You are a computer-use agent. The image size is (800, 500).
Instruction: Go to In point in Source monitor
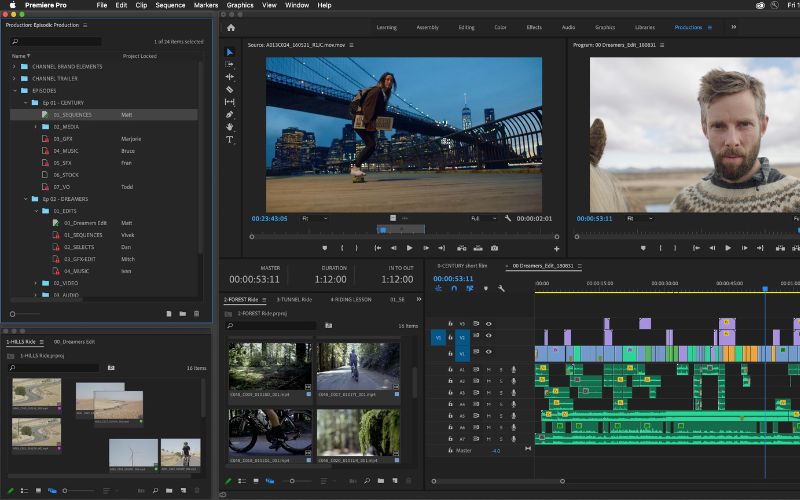378,248
